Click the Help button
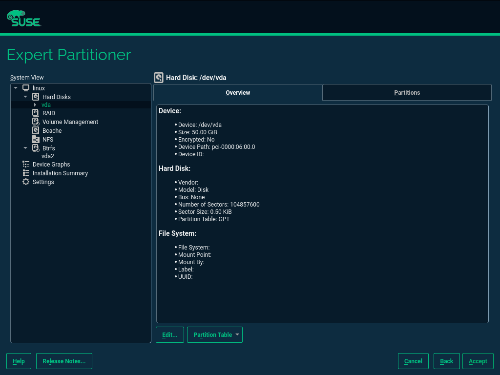 [19, 361]
